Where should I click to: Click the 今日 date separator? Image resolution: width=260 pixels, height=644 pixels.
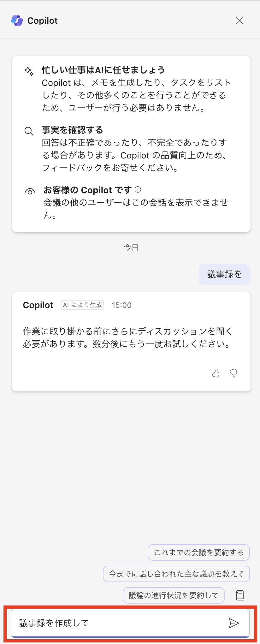[131, 247]
